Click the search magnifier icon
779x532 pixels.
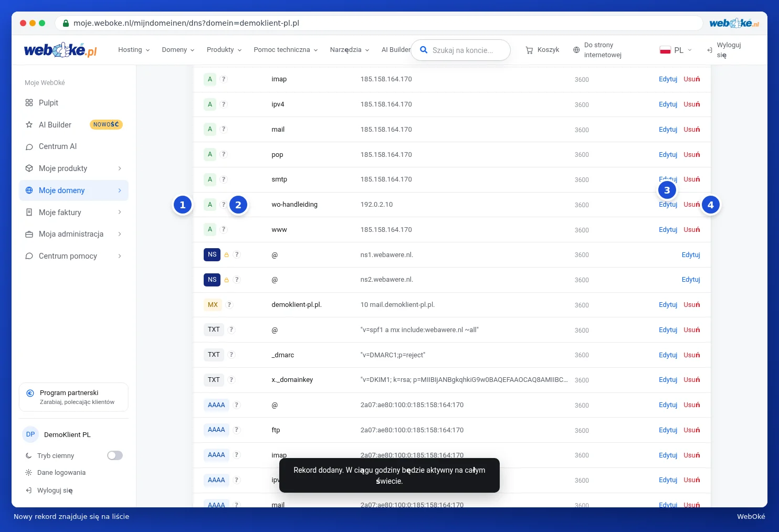pyautogui.click(x=424, y=50)
